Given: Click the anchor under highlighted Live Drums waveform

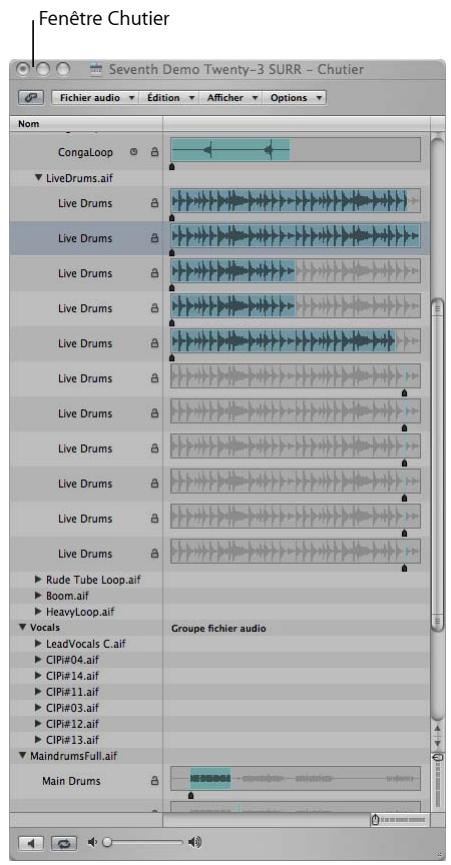Looking at the screenshot, I should click(x=171, y=253).
